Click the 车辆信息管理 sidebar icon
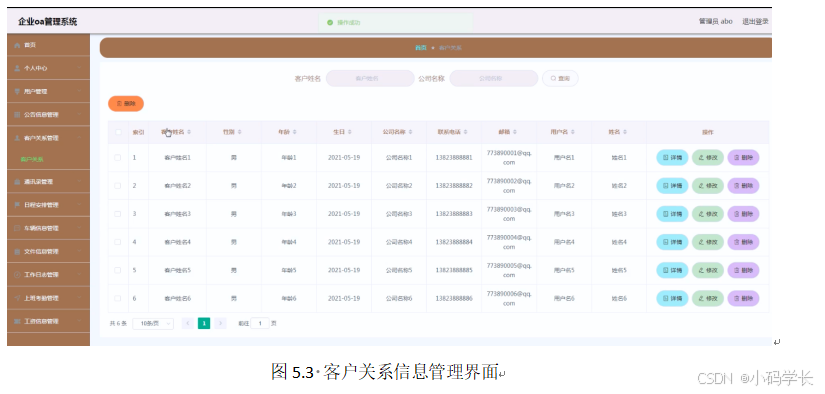 point(17,228)
